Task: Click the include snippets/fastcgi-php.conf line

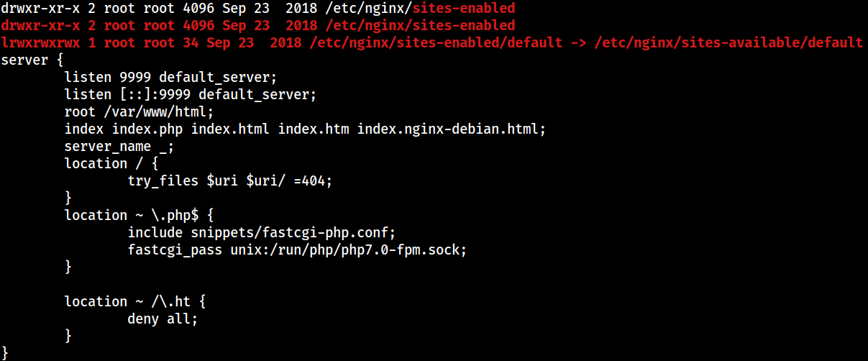Action: 262,232
